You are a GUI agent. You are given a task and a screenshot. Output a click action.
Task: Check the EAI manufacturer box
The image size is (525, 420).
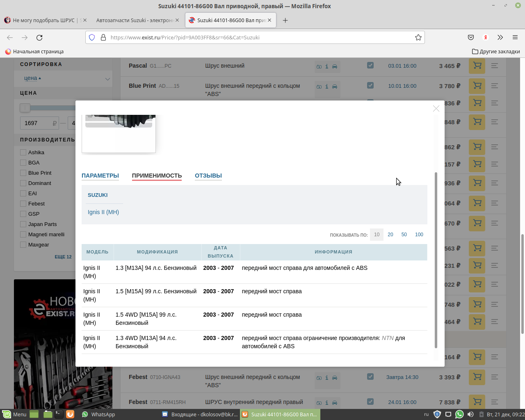click(23, 193)
